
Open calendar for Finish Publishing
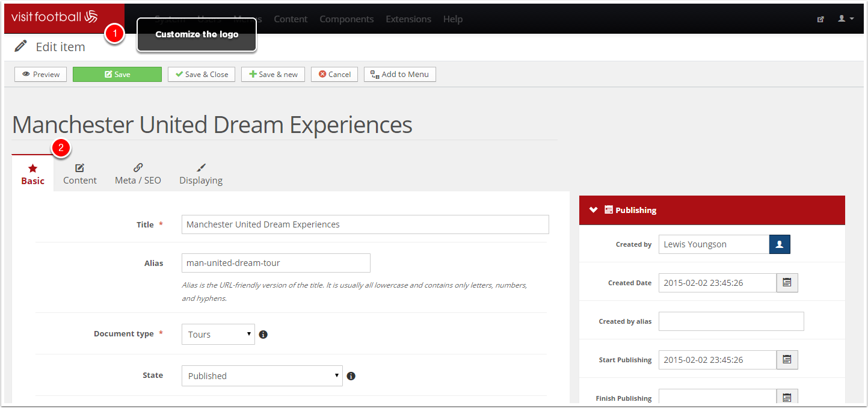pyautogui.click(x=787, y=397)
